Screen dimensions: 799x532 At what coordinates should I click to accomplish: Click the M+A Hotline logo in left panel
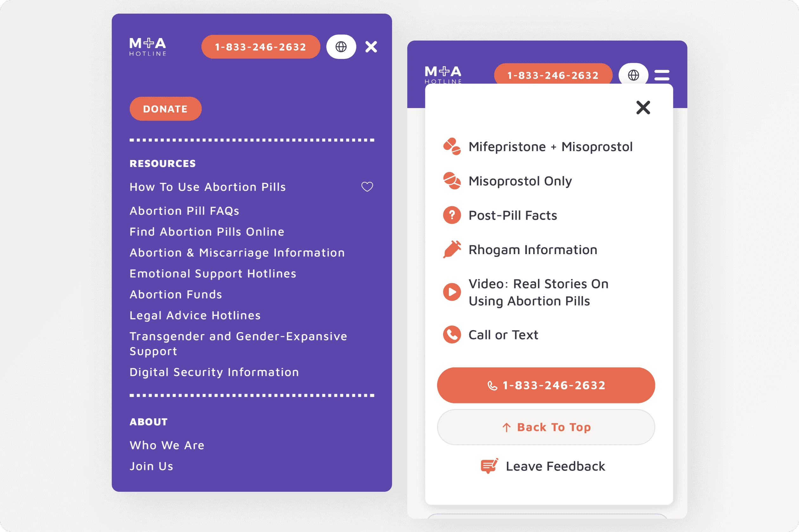click(148, 47)
